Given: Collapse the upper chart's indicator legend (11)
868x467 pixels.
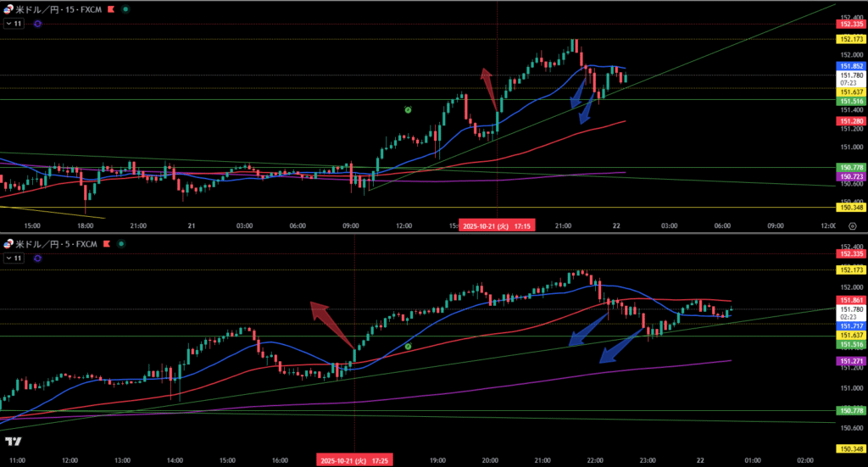Looking at the screenshot, I should click(x=14, y=24).
